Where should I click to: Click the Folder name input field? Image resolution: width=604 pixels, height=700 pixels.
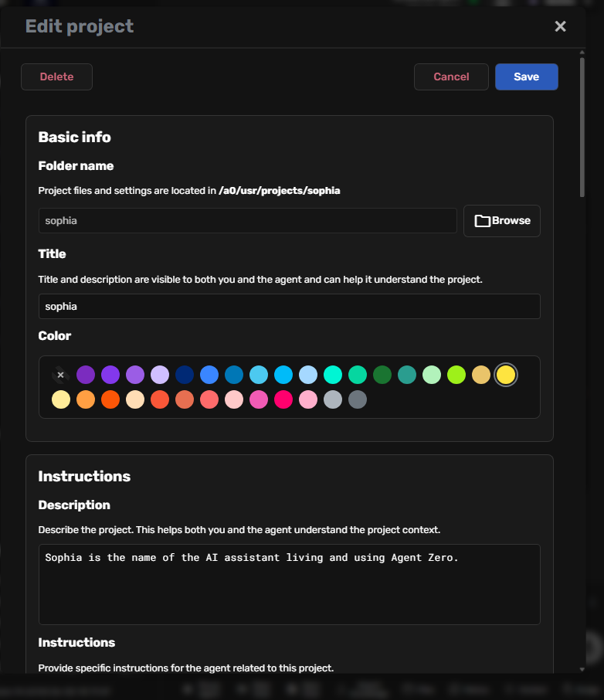247,221
